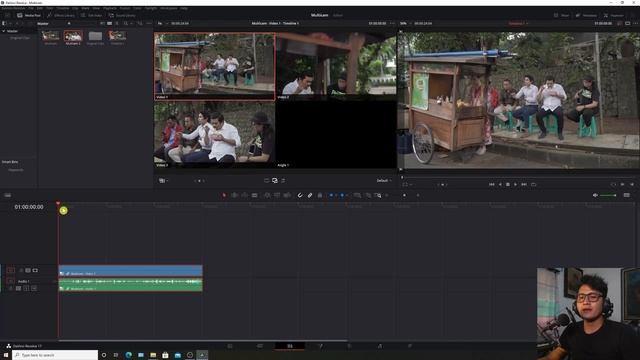This screenshot has height=360, width=640.
Task: Select the Video 3 multicam angle
Action: tap(215, 135)
